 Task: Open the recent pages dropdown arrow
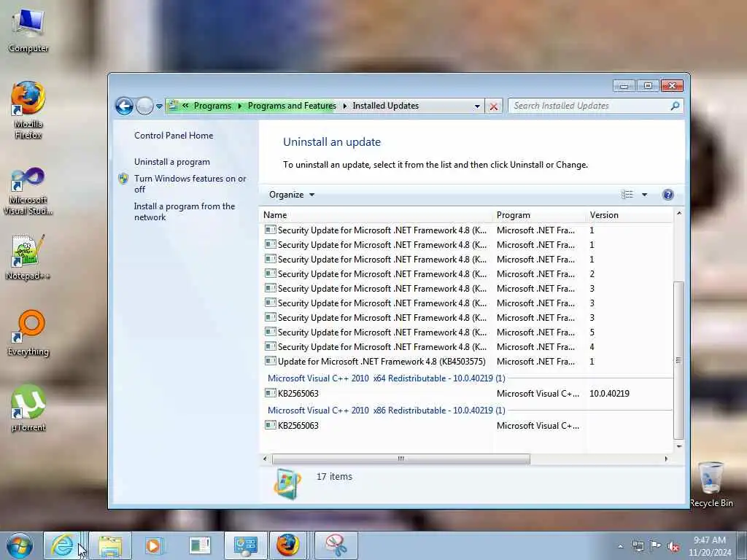[159, 106]
